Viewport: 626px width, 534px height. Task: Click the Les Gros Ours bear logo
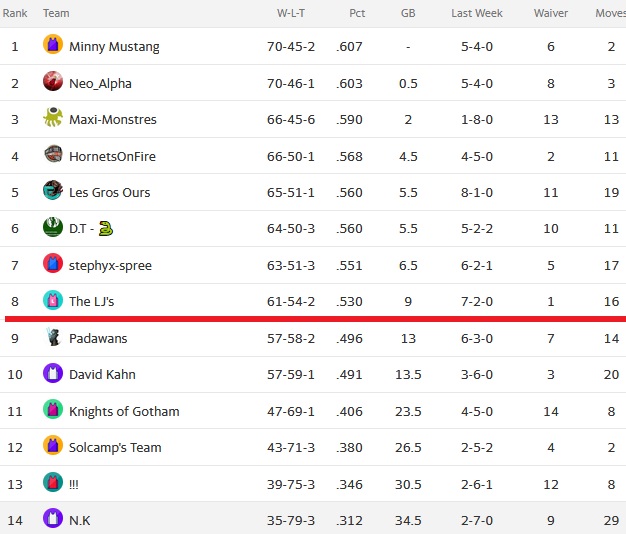coord(53,190)
